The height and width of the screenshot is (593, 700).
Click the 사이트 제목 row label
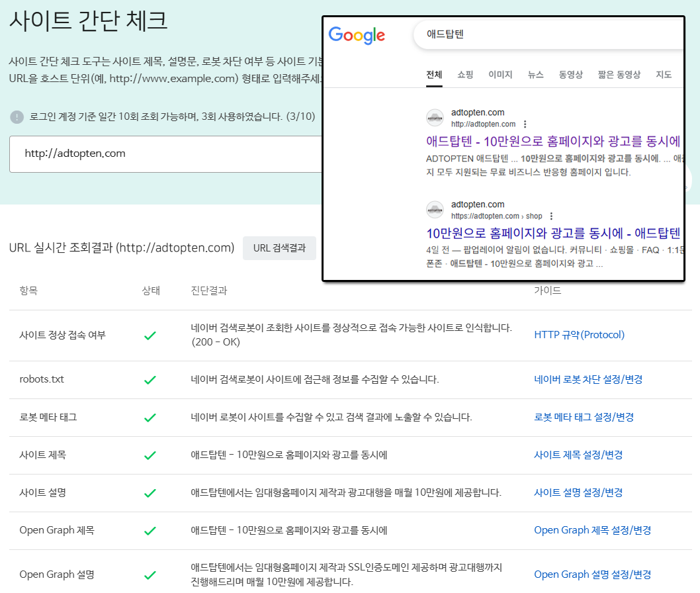[x=42, y=455]
